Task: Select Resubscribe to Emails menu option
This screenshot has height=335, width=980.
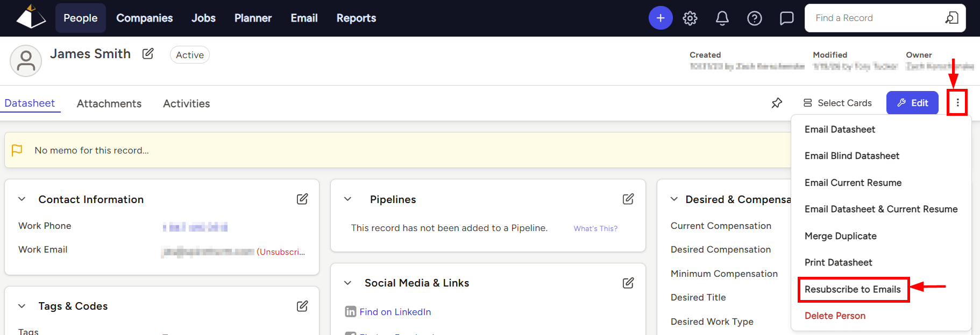Action: pyautogui.click(x=853, y=290)
